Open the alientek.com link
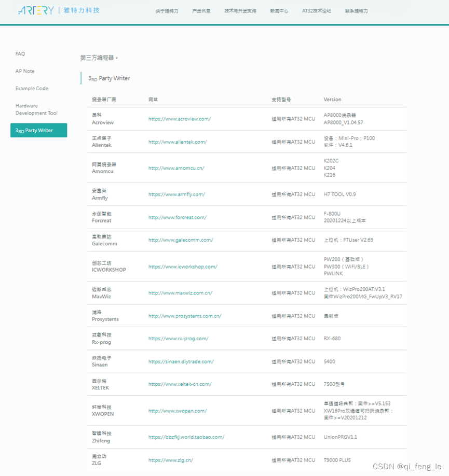Image resolution: width=449 pixels, height=476 pixels. coord(178,142)
